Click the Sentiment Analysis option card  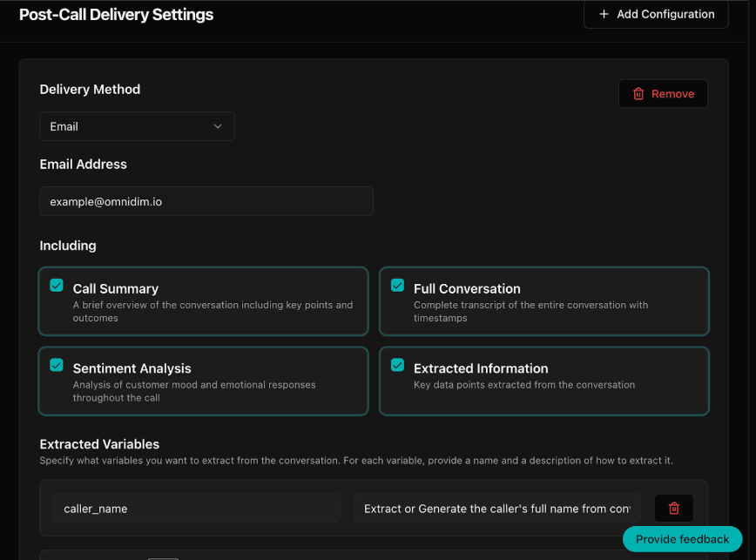(x=203, y=381)
